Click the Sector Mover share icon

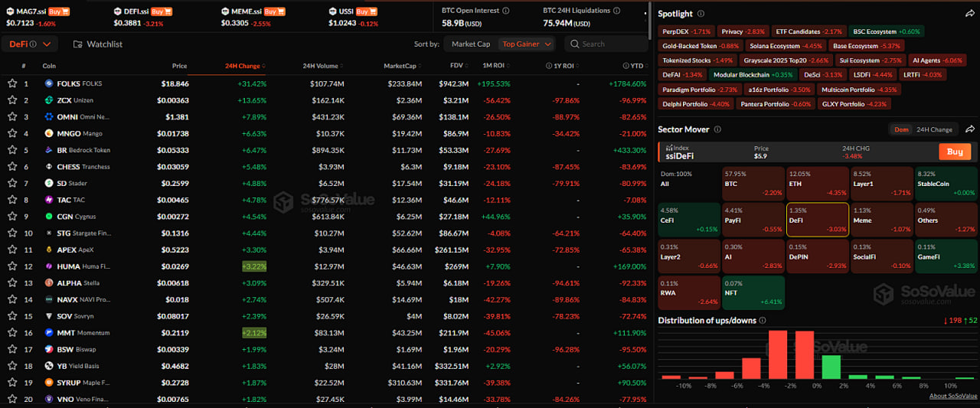click(970, 129)
